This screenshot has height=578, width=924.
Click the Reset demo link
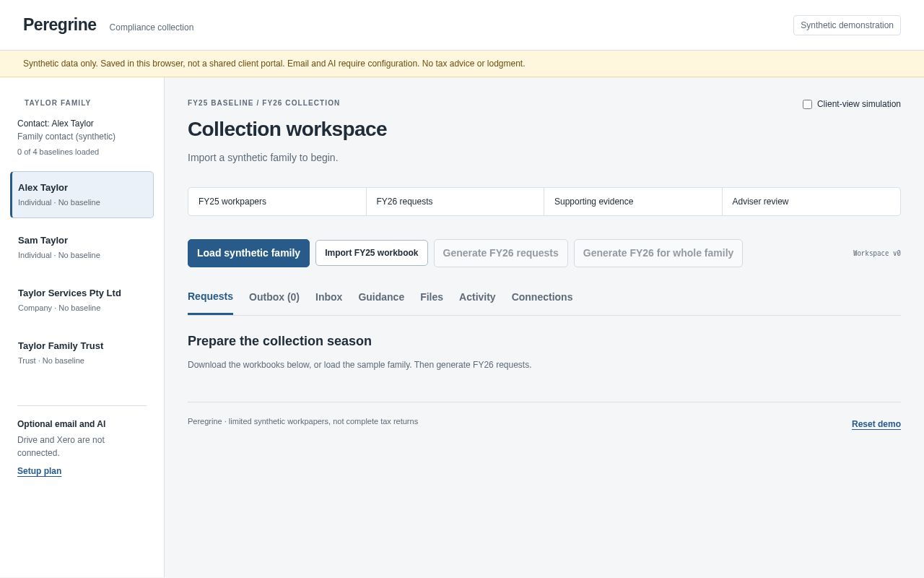(876, 424)
